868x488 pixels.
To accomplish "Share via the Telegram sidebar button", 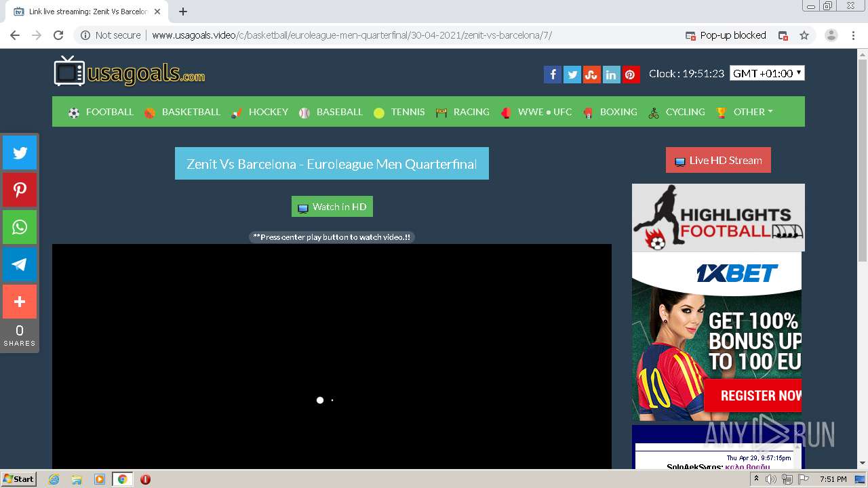I will 20,264.
